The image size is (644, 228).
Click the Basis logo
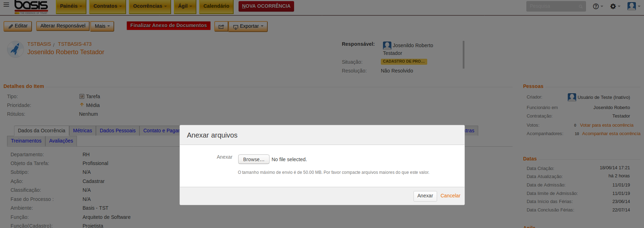[31, 6]
